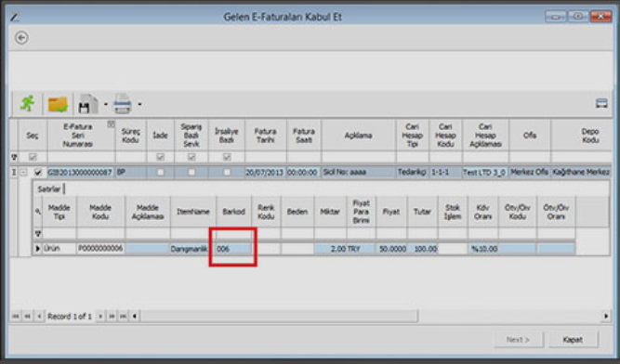Go to previous page navigator button
The image size is (620, 364).
click(x=27, y=317)
